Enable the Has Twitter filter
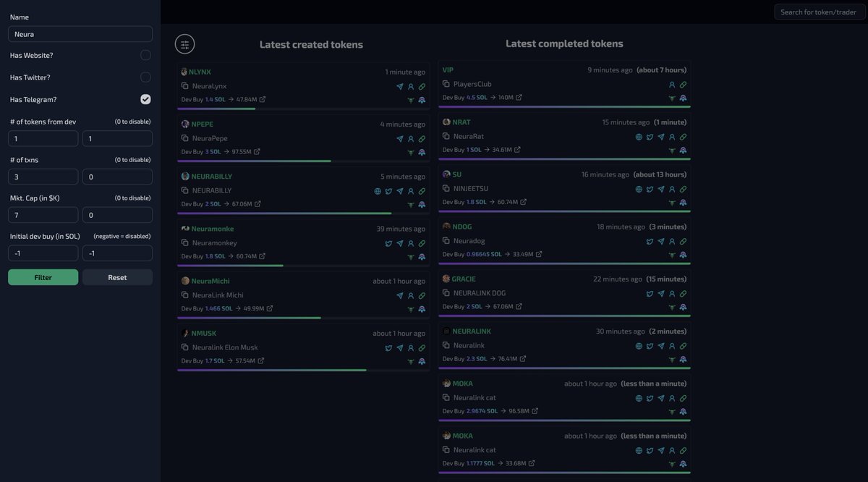 [145, 77]
